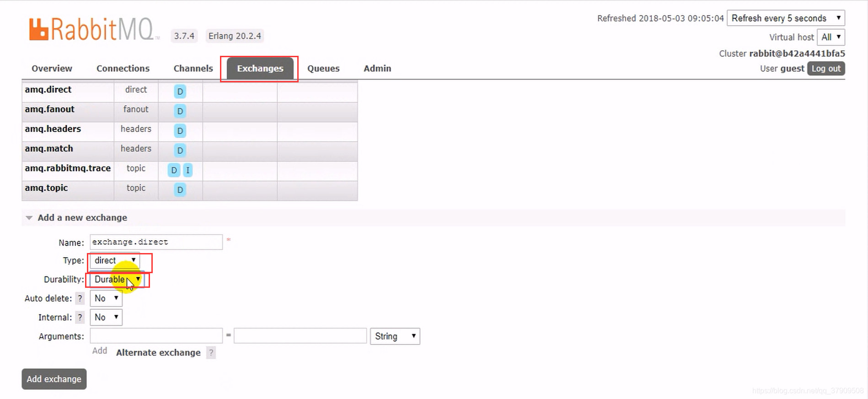
Task: Switch to the Admin tab
Action: pyautogui.click(x=377, y=69)
